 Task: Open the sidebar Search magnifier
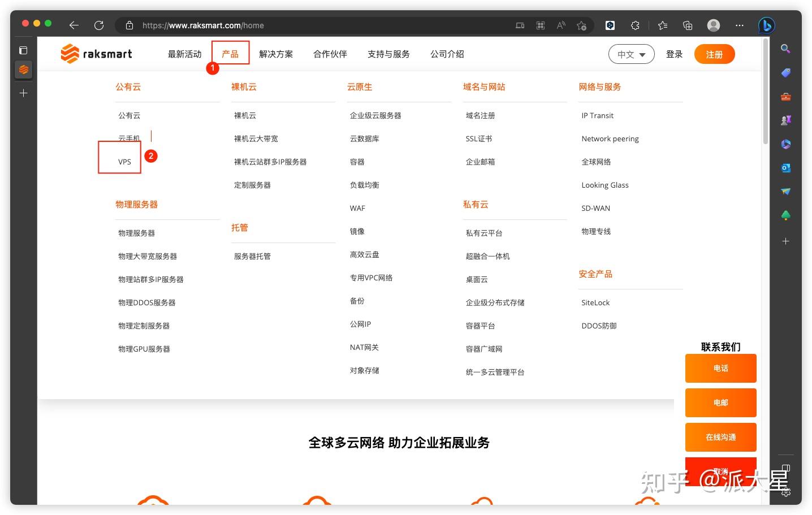(785, 49)
